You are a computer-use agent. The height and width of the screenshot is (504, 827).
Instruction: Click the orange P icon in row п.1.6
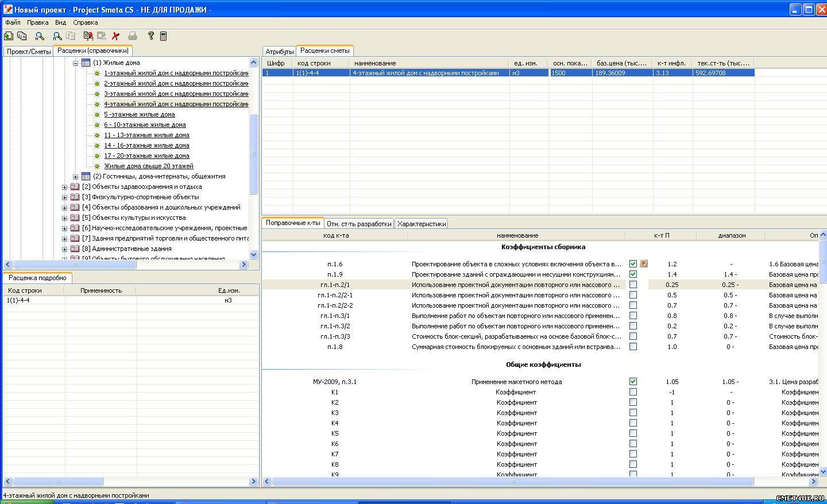coord(644,264)
